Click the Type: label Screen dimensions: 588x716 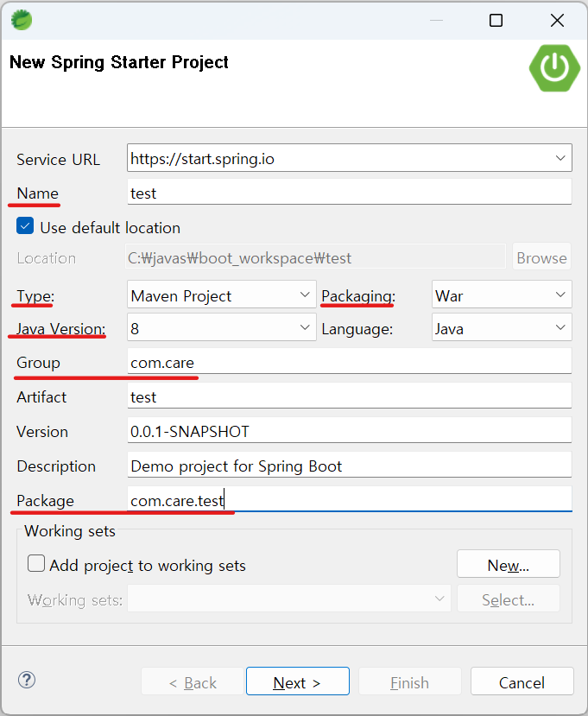coord(35,296)
